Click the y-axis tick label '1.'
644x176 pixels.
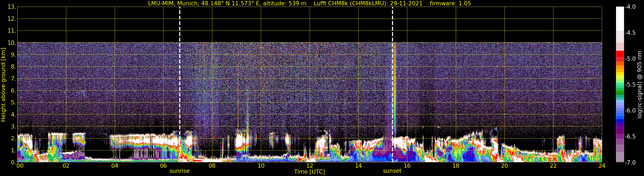13,151
